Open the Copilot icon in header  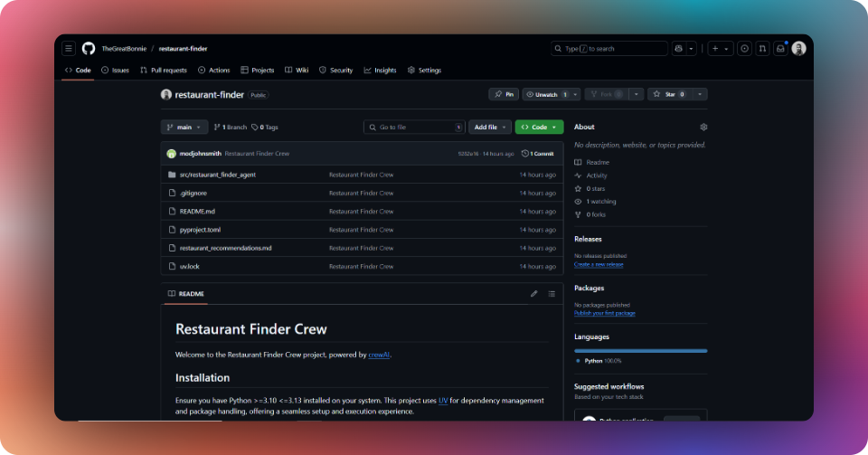pos(679,49)
